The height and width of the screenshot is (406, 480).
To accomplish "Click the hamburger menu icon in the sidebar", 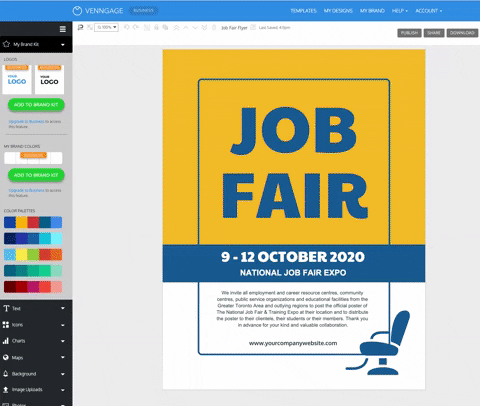I will pyautogui.click(x=63, y=29).
